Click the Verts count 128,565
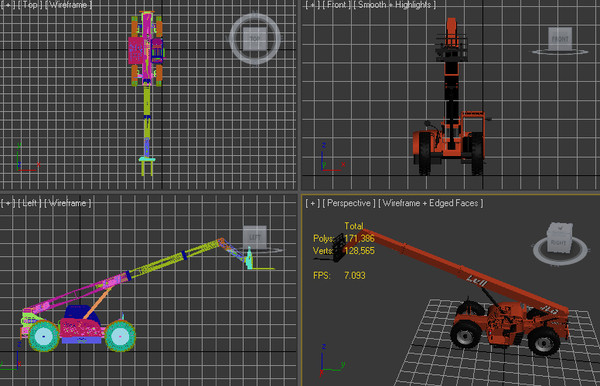Viewport: 600px width, 386px height. [359, 251]
